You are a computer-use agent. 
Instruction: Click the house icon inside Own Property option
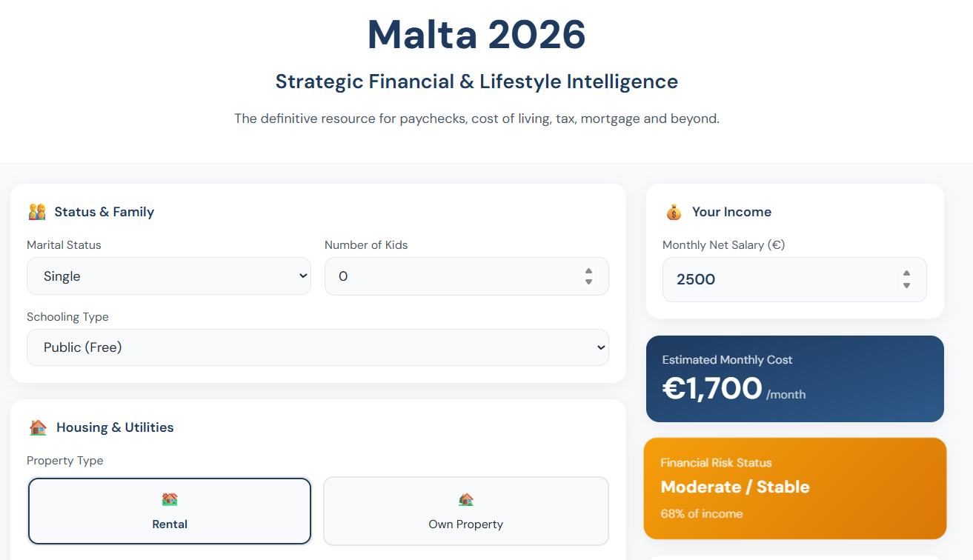pyautogui.click(x=465, y=500)
